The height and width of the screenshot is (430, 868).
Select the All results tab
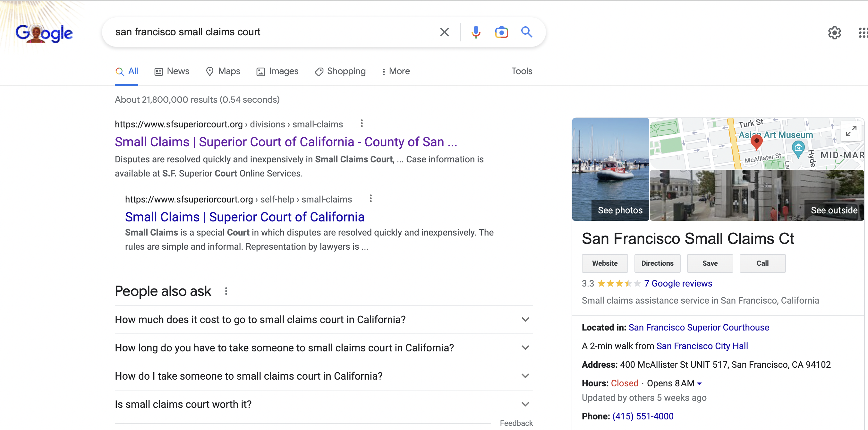pyautogui.click(x=127, y=71)
